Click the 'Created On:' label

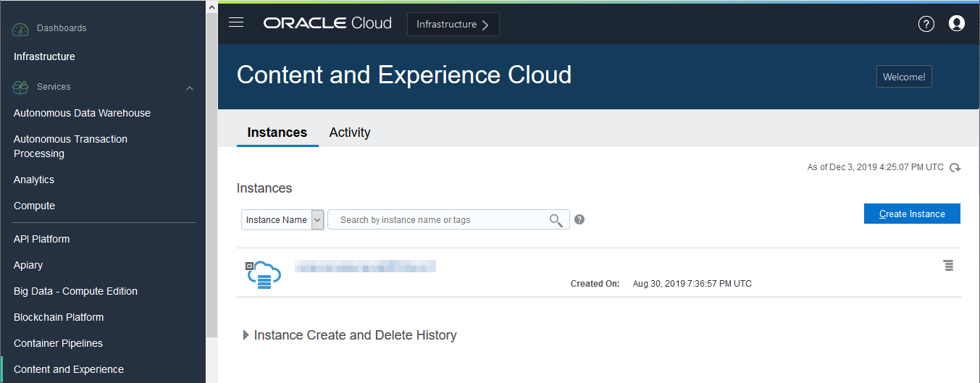[x=595, y=284]
